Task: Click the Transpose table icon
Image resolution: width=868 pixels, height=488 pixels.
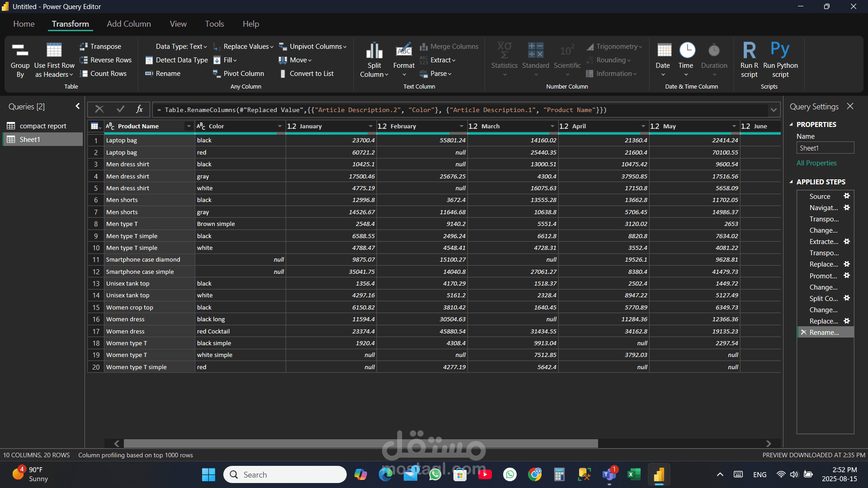Action: (x=84, y=47)
